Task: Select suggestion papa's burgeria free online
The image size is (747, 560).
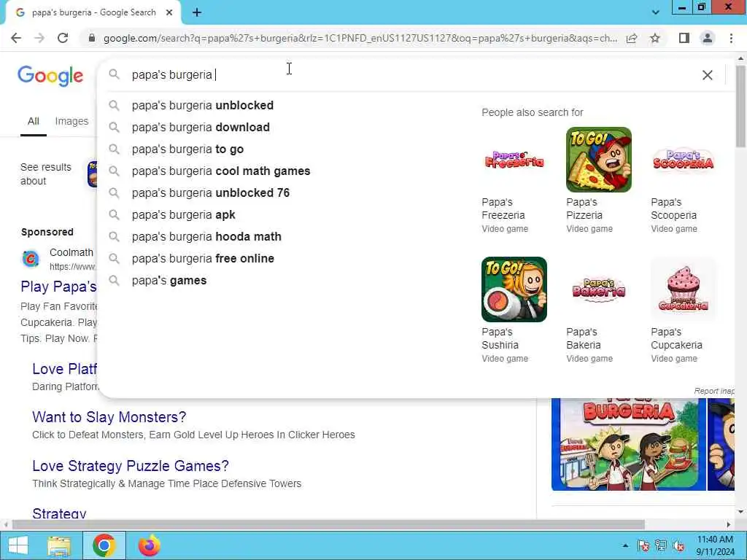Action: point(203,259)
